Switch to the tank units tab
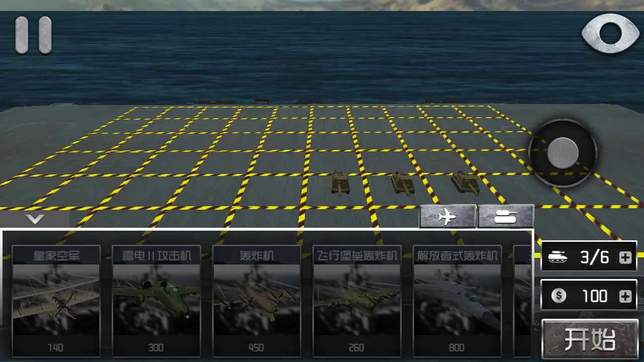The height and width of the screenshot is (362, 644). click(506, 217)
